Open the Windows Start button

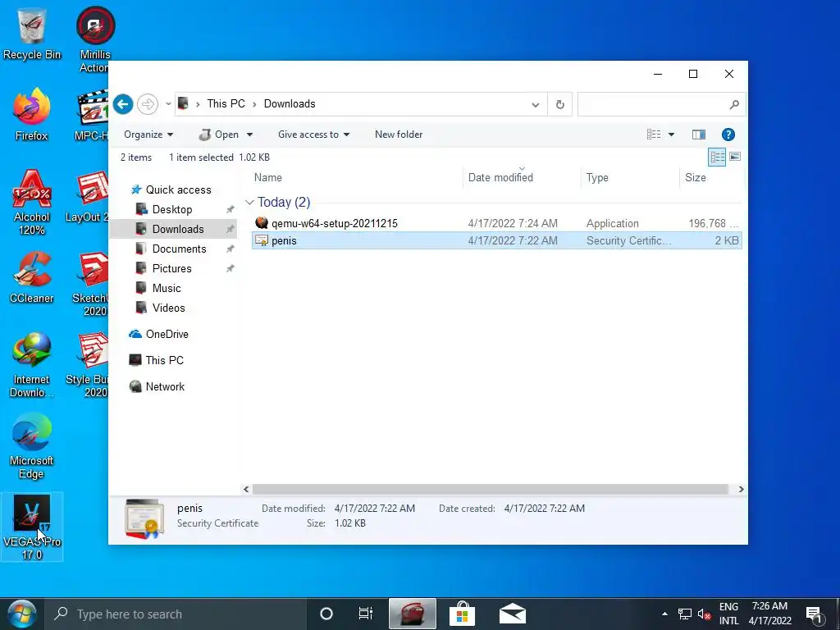click(x=21, y=614)
